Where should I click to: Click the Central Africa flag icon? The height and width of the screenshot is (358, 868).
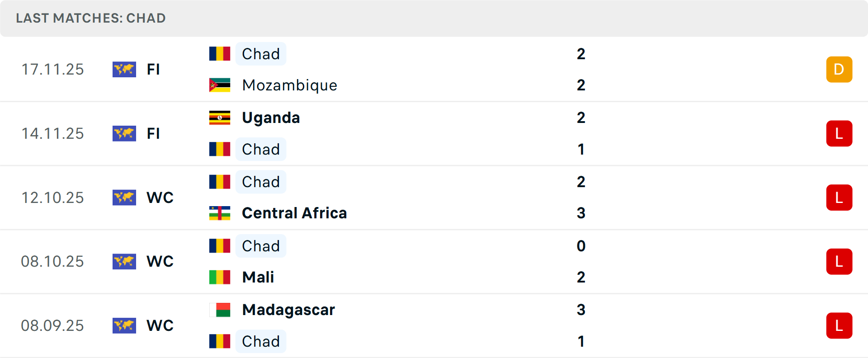(x=220, y=213)
